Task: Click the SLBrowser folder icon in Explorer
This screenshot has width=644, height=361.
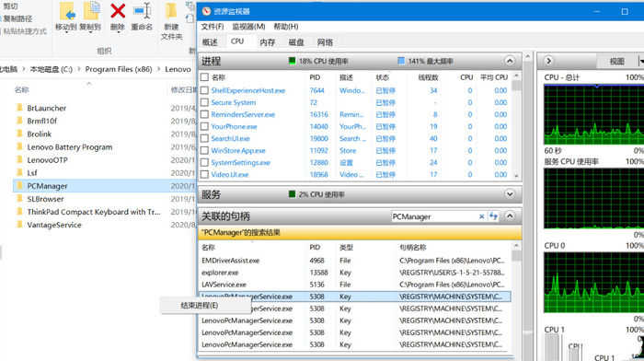Action: (x=19, y=199)
